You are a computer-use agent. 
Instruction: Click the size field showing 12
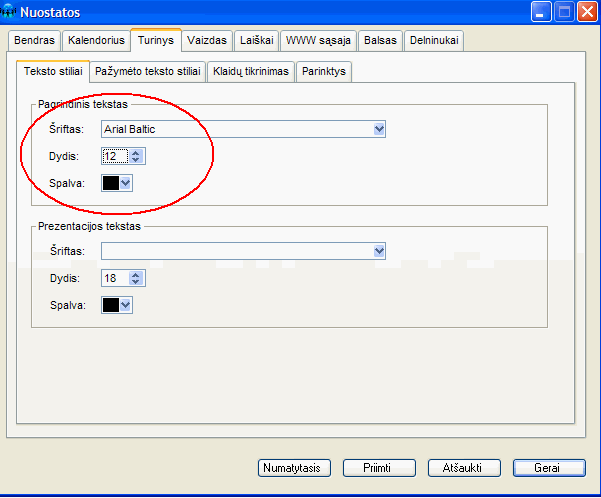coord(112,156)
